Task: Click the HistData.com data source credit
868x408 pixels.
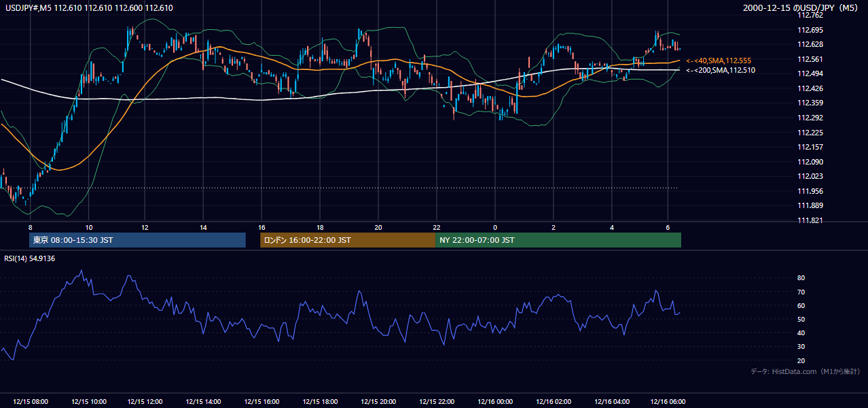Action: (x=806, y=371)
